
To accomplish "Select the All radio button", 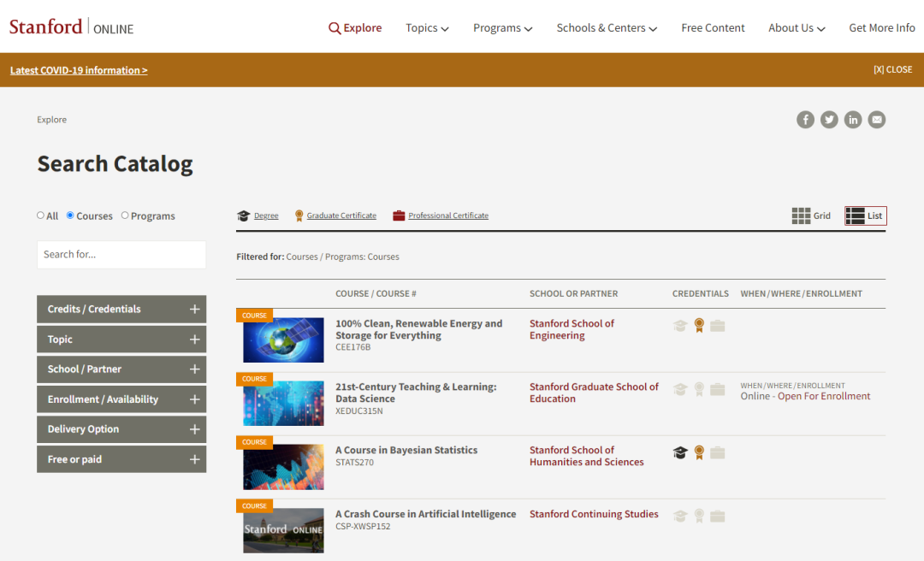I will (x=41, y=216).
